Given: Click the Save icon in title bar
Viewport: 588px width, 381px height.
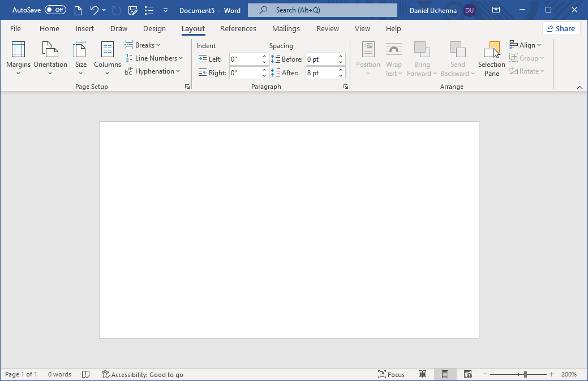Looking at the screenshot, I should click(x=133, y=10).
